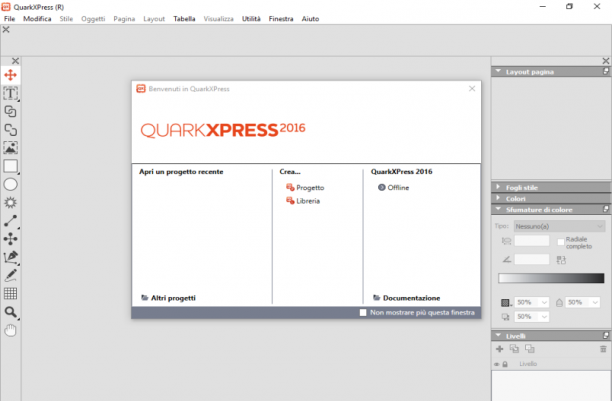Viewport: 612px width, 401px height.
Task: Select the Table tool
Action: tap(11, 293)
